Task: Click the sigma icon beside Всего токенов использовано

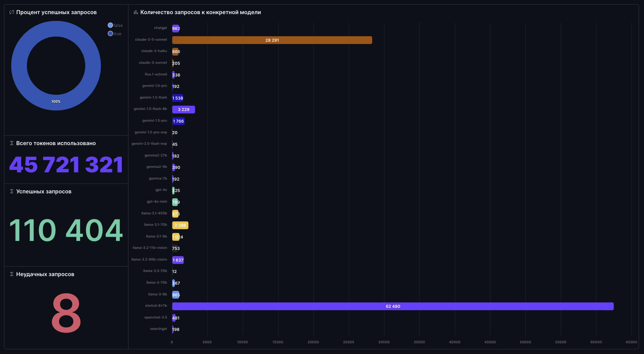Action: [x=12, y=143]
